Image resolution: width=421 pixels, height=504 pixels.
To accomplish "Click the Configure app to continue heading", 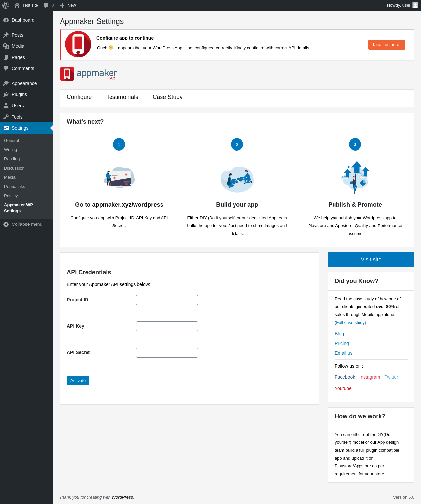I will [x=125, y=38].
